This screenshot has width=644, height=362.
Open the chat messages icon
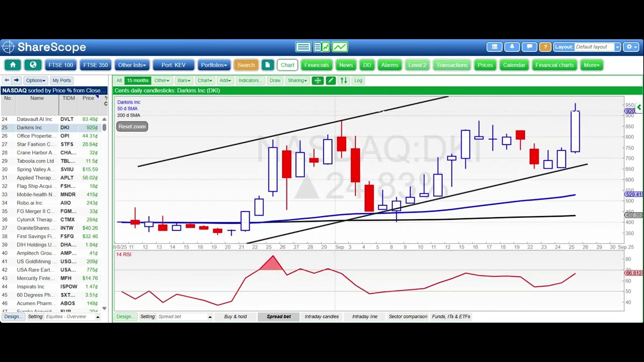click(529, 47)
